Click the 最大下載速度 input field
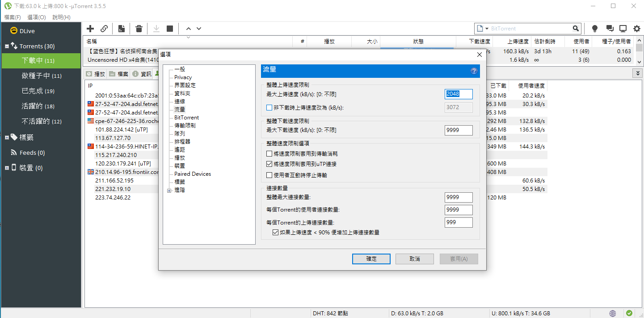This screenshot has height=318, width=644. click(459, 130)
